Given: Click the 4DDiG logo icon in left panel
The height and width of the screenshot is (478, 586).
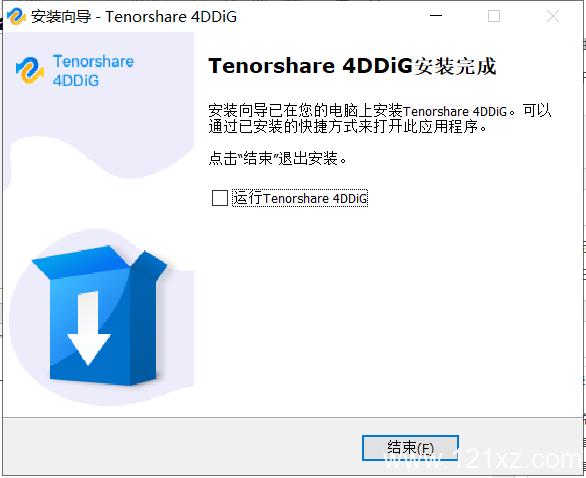Looking at the screenshot, I should [30, 70].
